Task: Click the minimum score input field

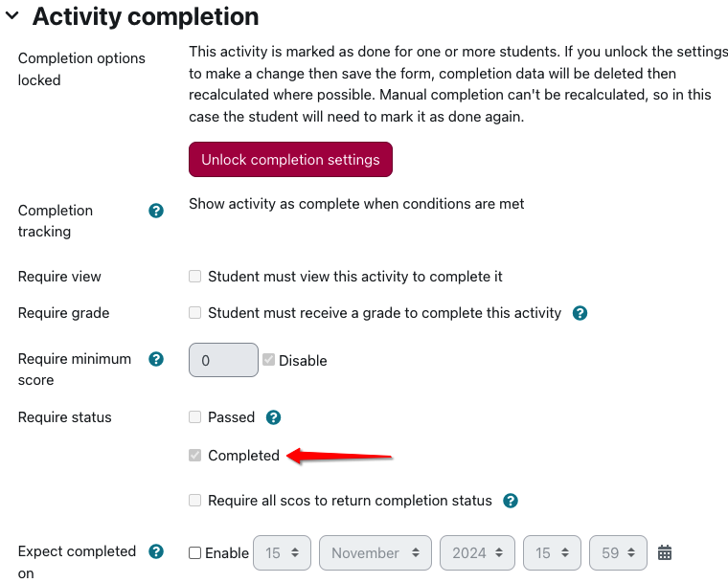Action: (223, 360)
